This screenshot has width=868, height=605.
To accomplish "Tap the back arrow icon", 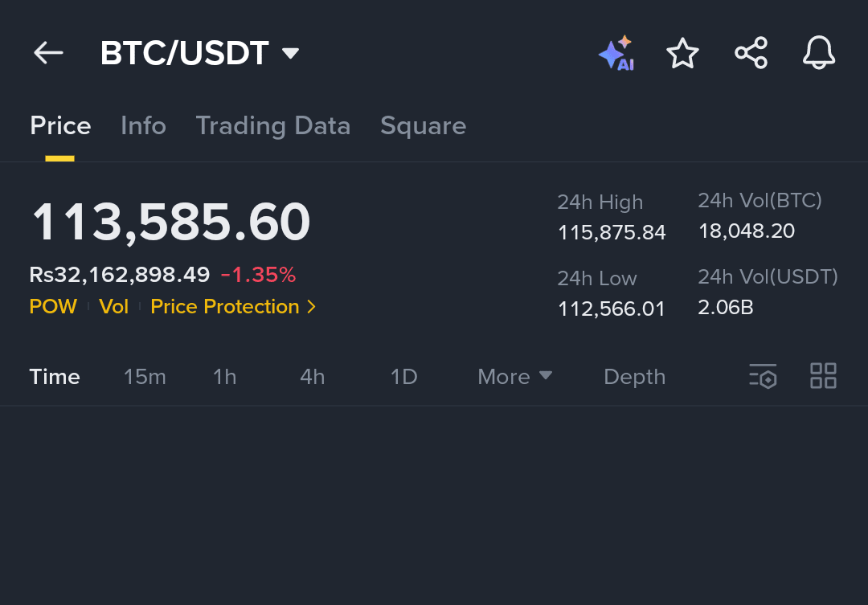I will point(48,53).
